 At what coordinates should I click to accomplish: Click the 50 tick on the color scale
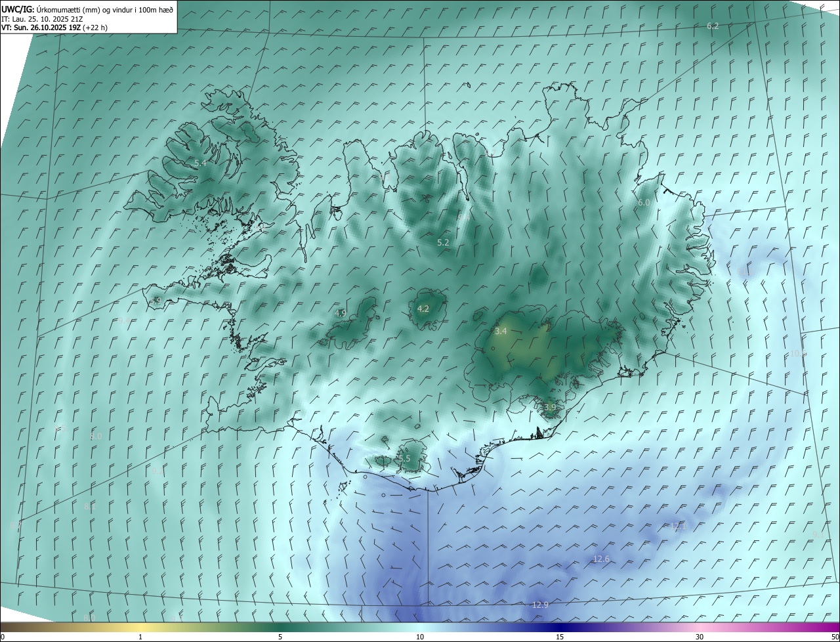[x=835, y=637]
